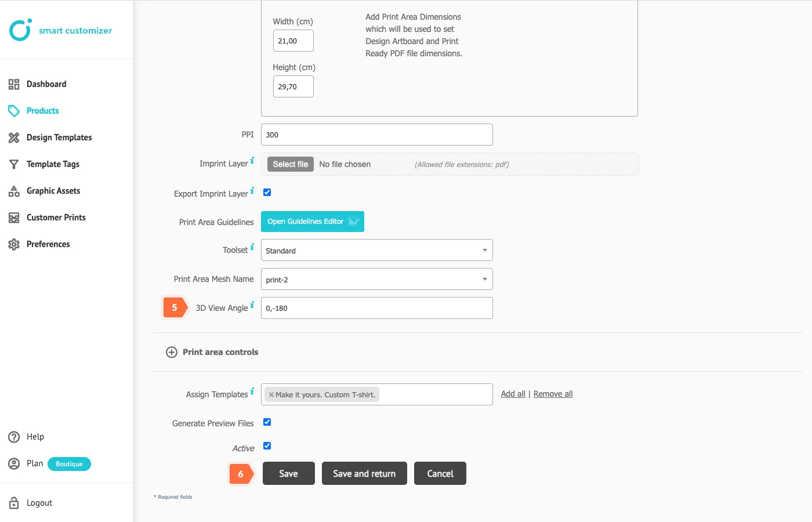The height and width of the screenshot is (522, 812).
Task: Click the Cancel button
Action: click(440, 473)
